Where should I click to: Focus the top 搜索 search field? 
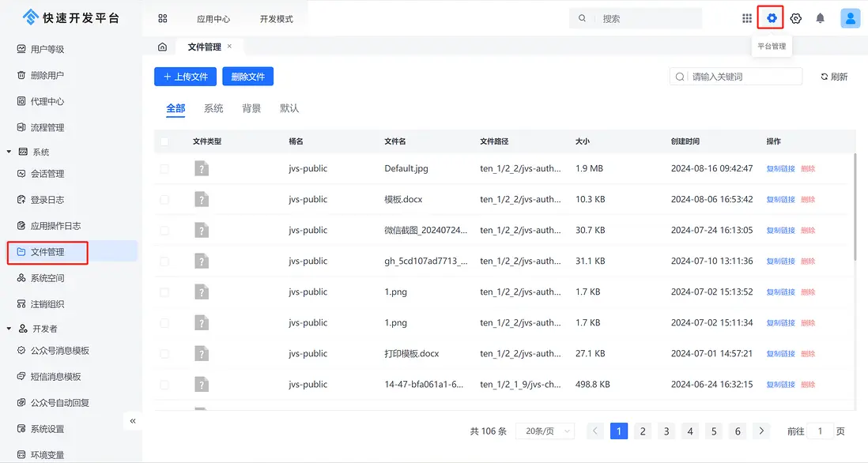(636, 18)
